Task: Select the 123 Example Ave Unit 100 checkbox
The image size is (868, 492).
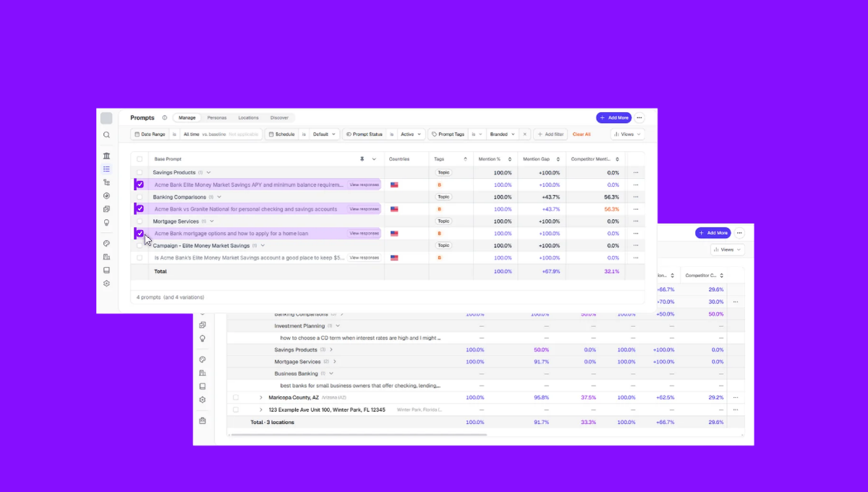Action: 236,410
